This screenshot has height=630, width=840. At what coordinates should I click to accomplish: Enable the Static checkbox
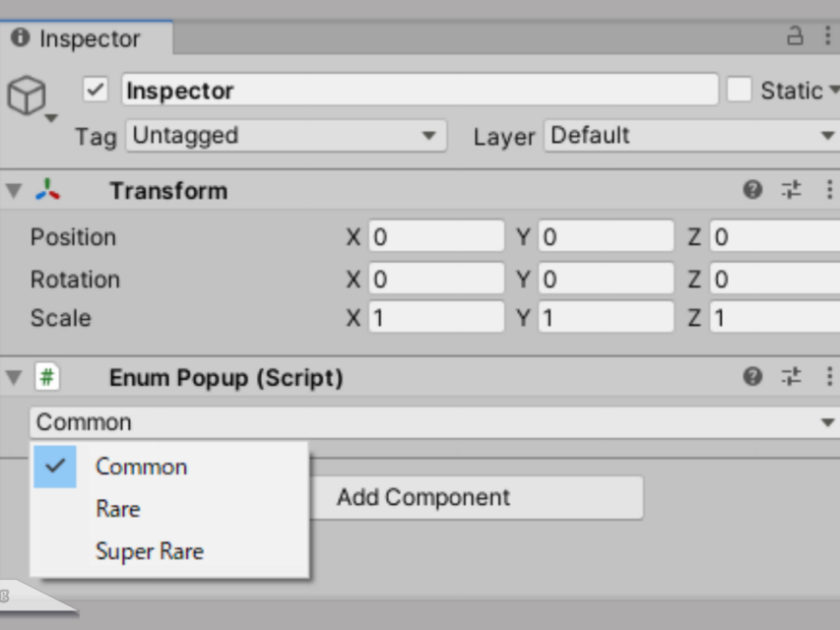(740, 89)
